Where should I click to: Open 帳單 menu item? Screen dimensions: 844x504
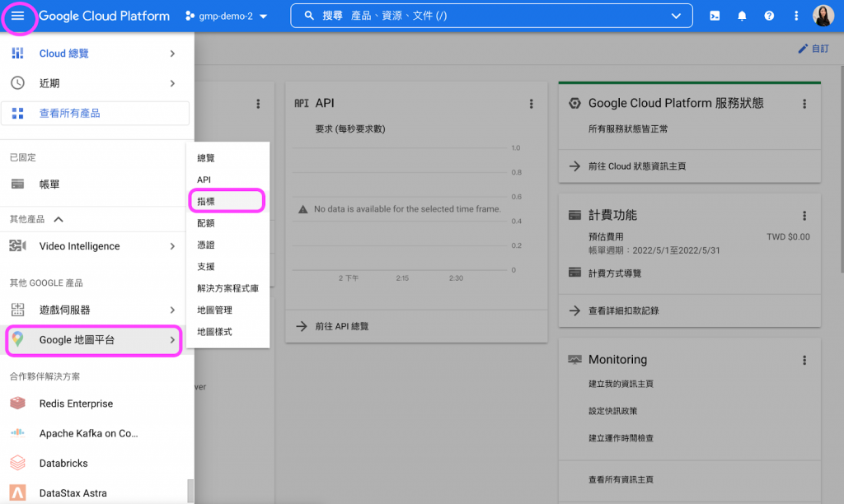pos(97,184)
